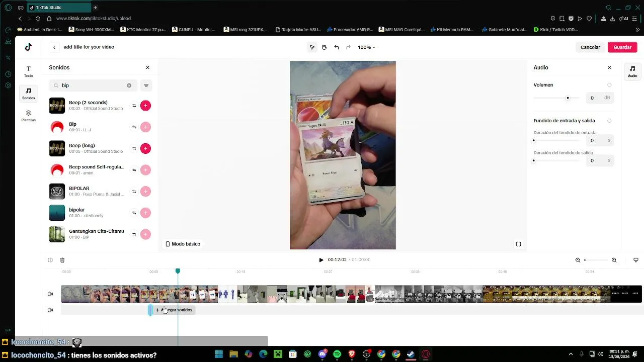Image resolution: width=644 pixels, height=362 pixels.
Task: Add the 'Gantungkan Cita-Citamu' sound
Action: click(145, 234)
